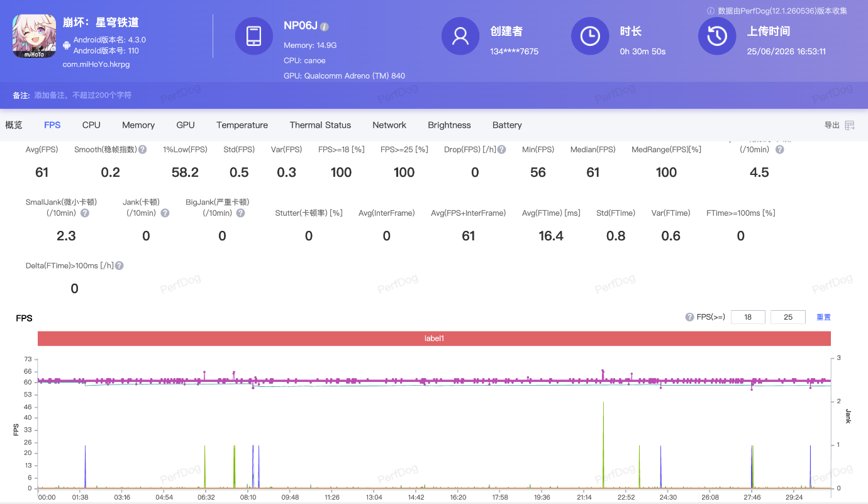The width and height of the screenshot is (868, 504).
Task: Switch to the 概览 overview tab
Action: 14,125
